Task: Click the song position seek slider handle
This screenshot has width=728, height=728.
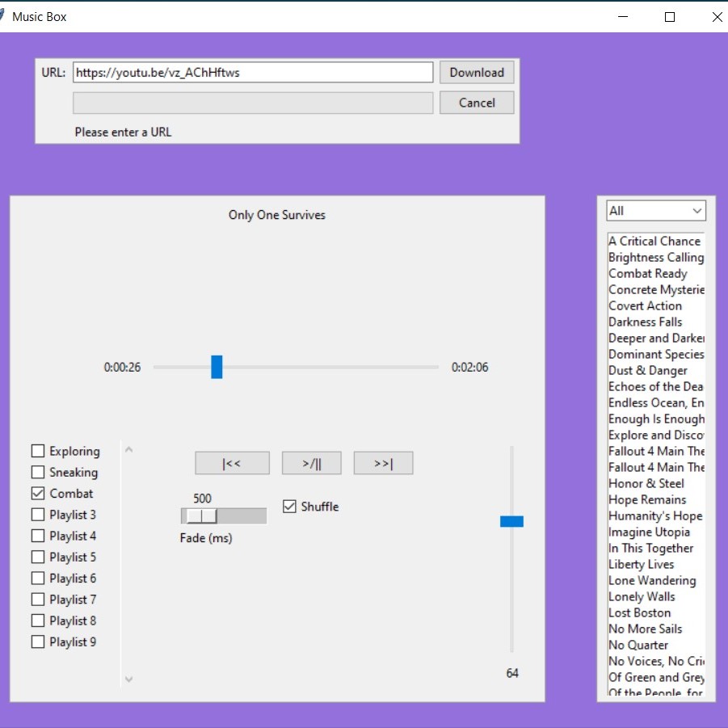Action: tap(217, 367)
